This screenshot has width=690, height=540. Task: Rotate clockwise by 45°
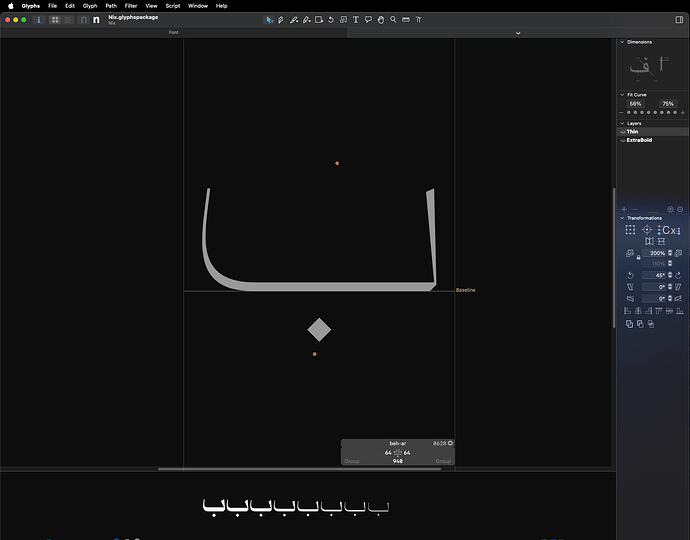coord(678,275)
